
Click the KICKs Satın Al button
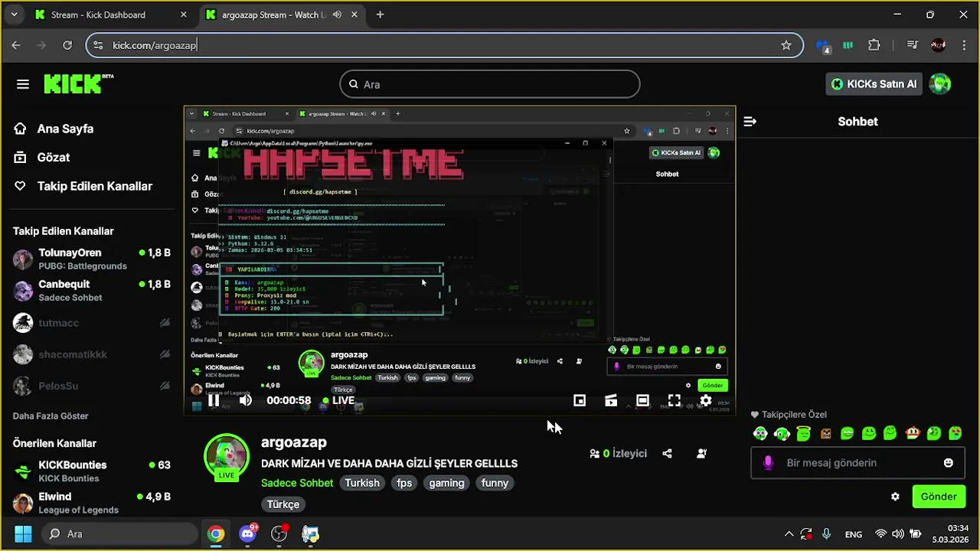click(x=874, y=84)
